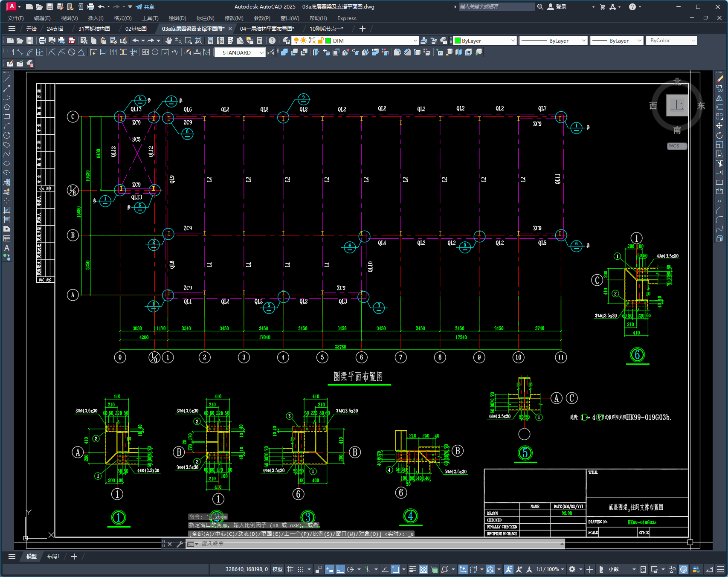The height and width of the screenshot is (577, 728).
Task: Switch to the 布局1 layout tab
Action: coord(53,557)
